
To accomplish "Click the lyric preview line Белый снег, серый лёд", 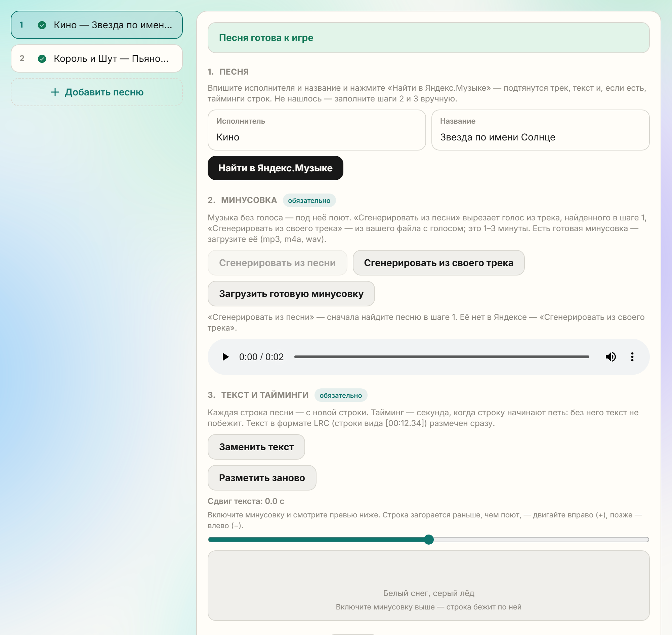I will (428, 593).
